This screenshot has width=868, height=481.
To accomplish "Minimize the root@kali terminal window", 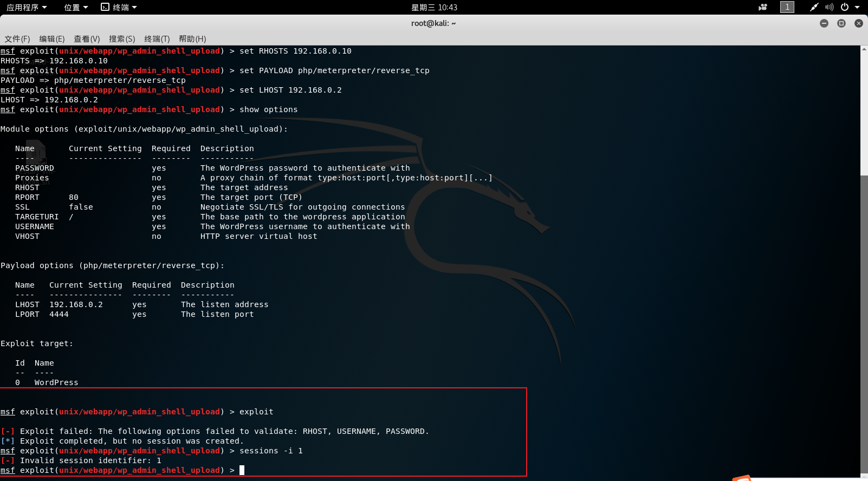I will click(824, 23).
